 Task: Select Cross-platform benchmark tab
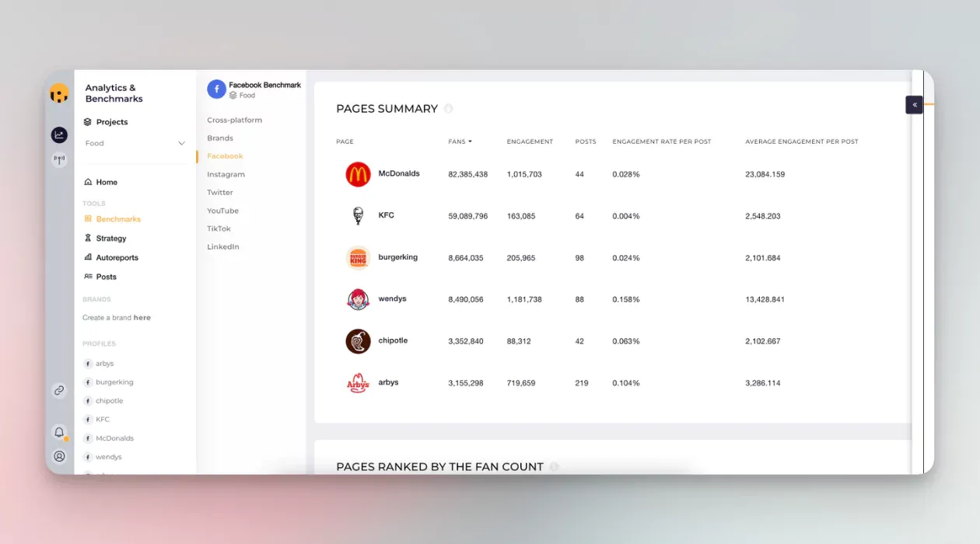(x=234, y=120)
